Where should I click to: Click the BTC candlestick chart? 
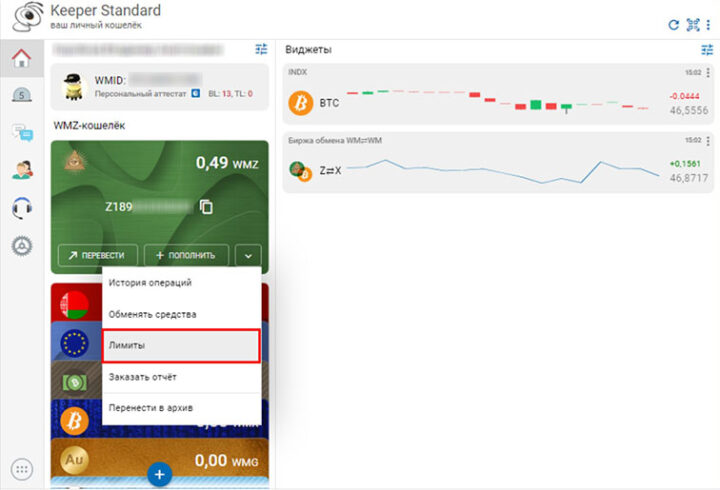click(497, 101)
